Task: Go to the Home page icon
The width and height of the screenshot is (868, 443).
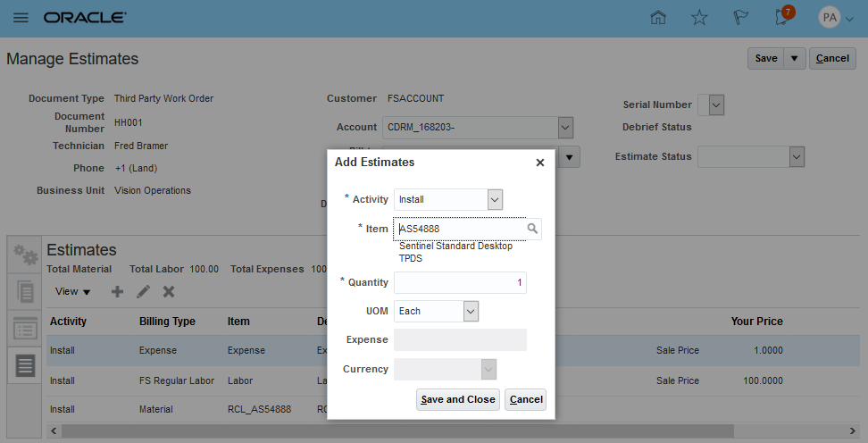Action: pos(658,18)
